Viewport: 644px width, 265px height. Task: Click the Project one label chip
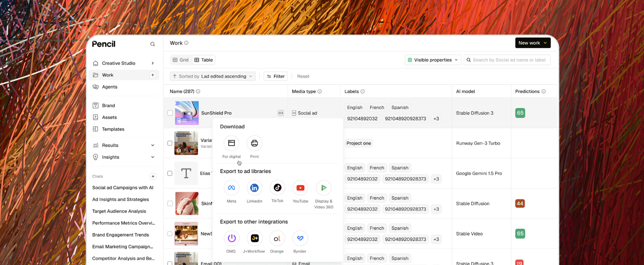[x=359, y=143]
